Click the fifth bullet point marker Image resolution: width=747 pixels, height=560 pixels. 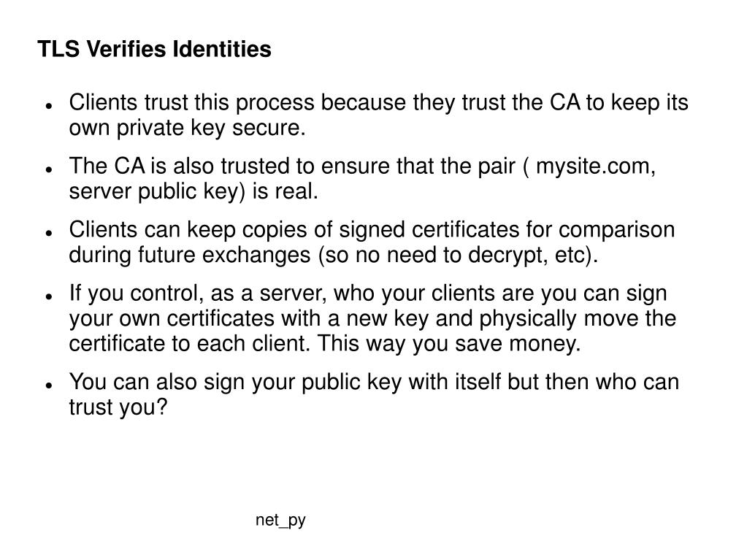click(49, 386)
